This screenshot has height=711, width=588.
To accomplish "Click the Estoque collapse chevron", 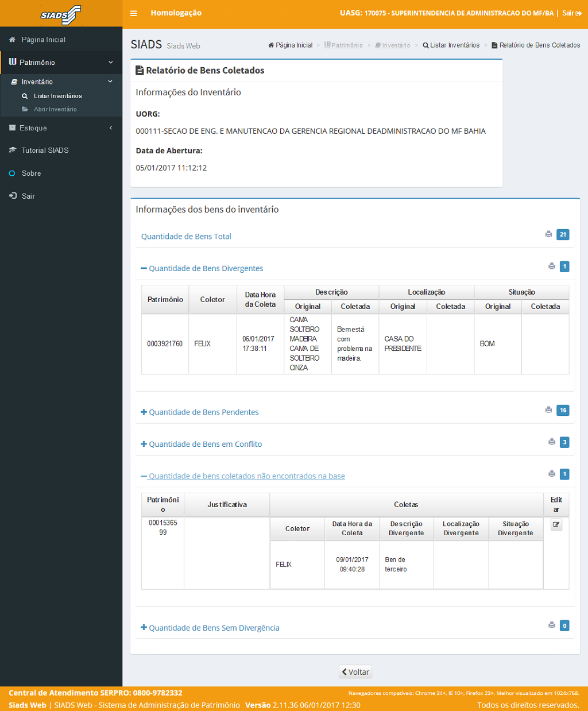I will [111, 128].
